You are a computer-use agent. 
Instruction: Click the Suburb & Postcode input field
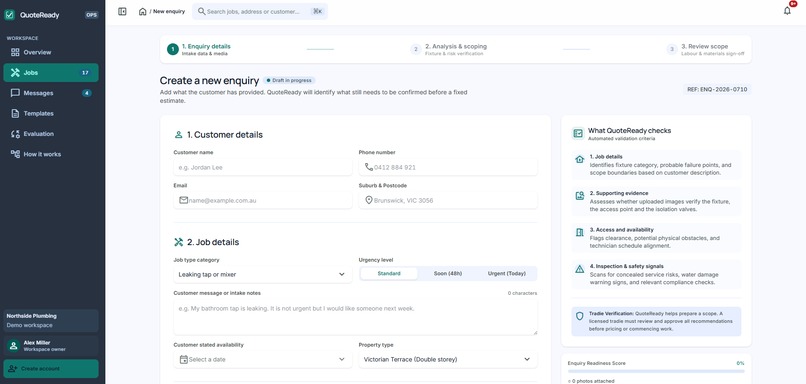[x=448, y=200]
